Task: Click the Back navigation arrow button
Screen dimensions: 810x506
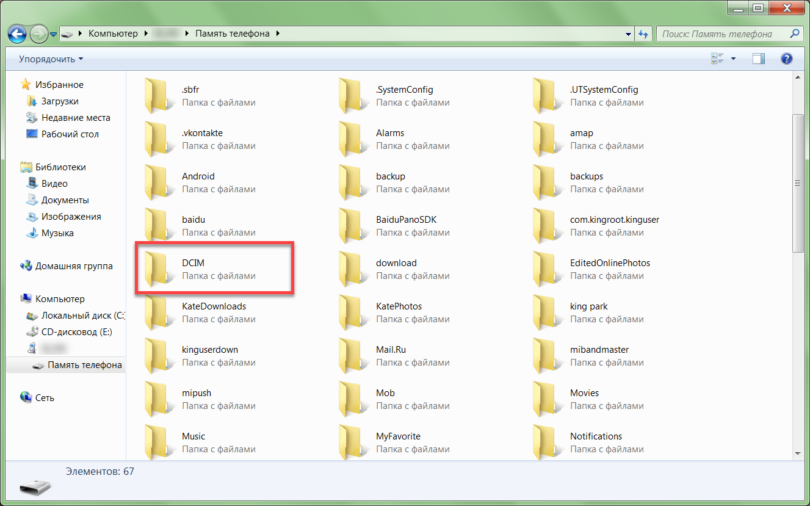Action: pos(17,34)
